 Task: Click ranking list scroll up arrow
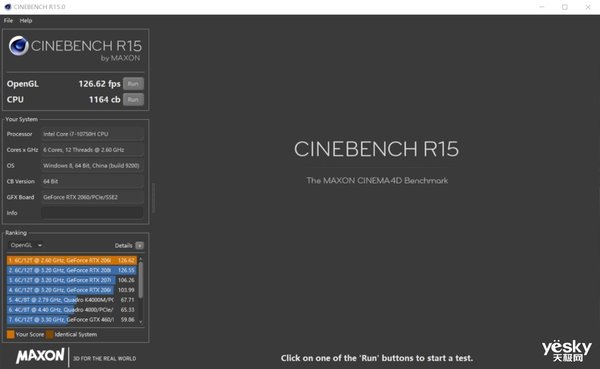pyautogui.click(x=140, y=260)
